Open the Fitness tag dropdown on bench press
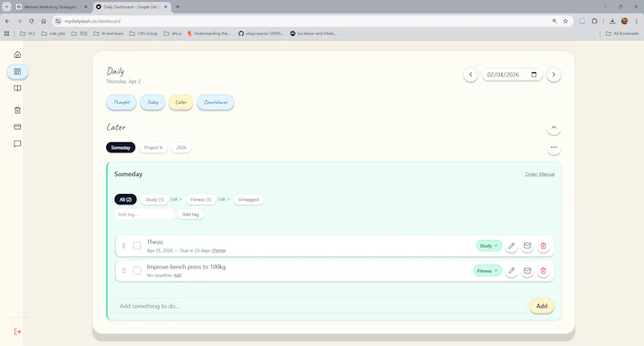 click(x=488, y=271)
